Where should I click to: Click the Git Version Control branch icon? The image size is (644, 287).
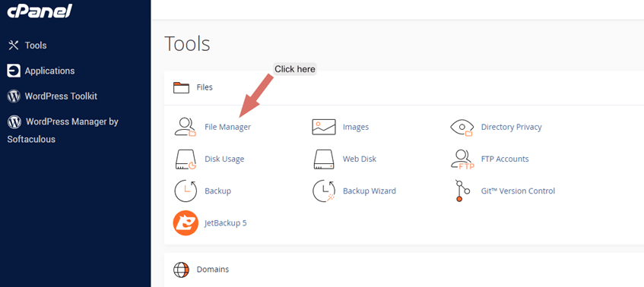462,191
